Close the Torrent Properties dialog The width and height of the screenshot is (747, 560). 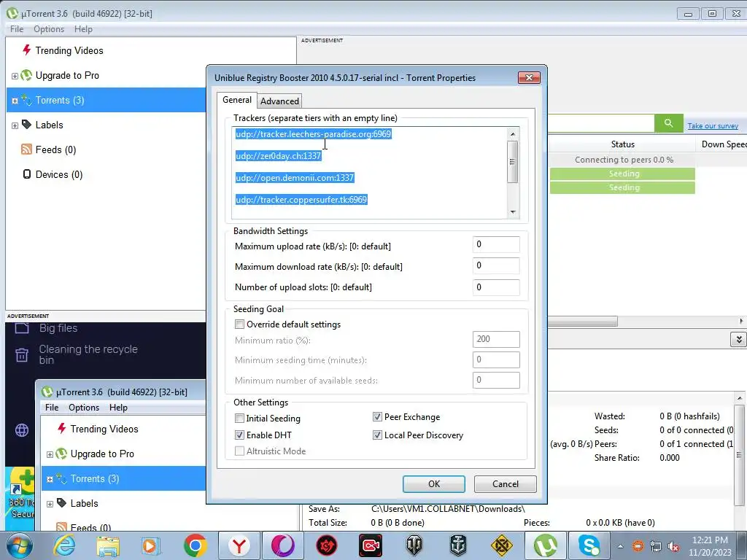[529, 77]
